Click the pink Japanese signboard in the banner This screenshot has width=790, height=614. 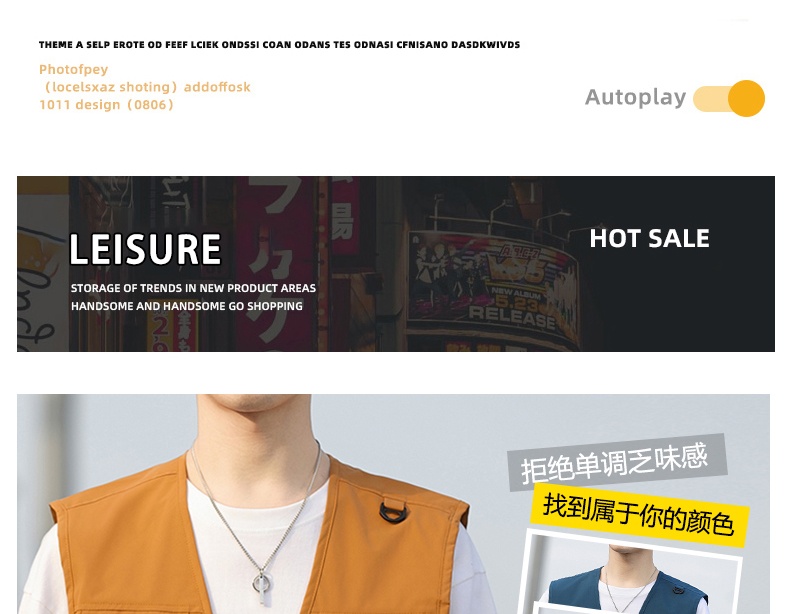[x=276, y=263]
